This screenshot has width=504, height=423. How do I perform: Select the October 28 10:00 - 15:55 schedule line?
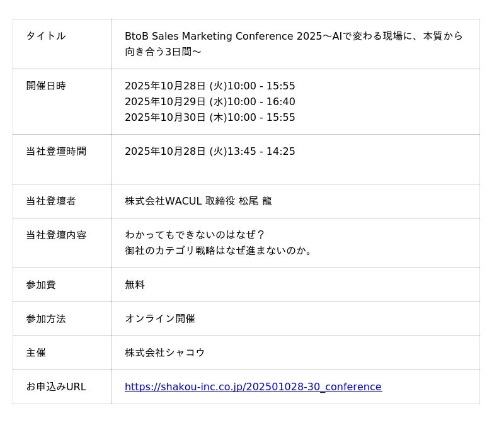tap(210, 86)
